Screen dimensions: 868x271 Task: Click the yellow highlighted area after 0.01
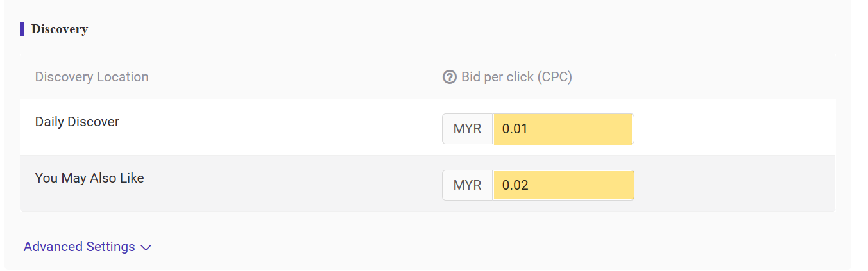(x=581, y=129)
